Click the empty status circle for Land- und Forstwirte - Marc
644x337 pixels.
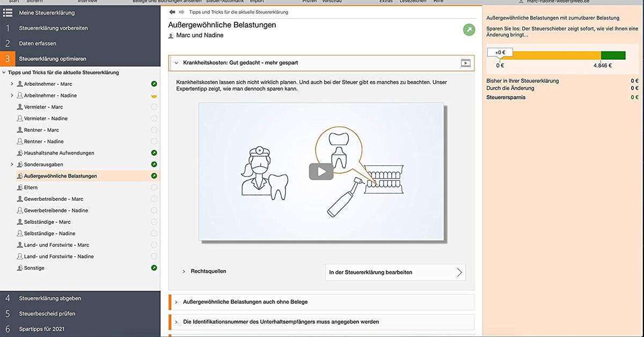point(154,245)
